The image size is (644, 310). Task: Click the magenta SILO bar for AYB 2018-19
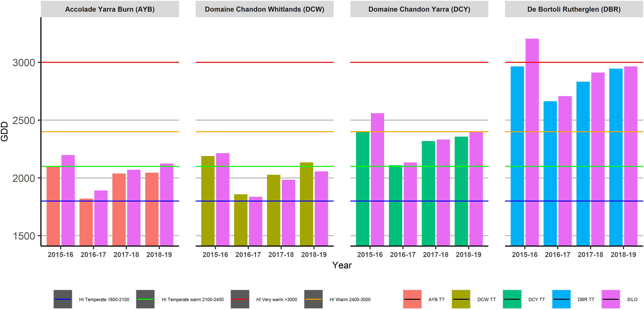pos(167,205)
